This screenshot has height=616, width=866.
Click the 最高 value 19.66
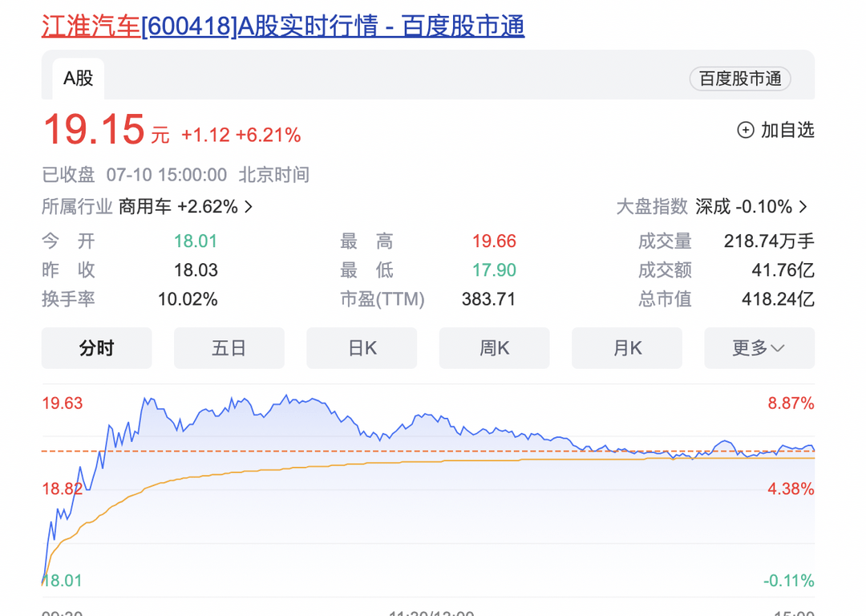tap(494, 241)
